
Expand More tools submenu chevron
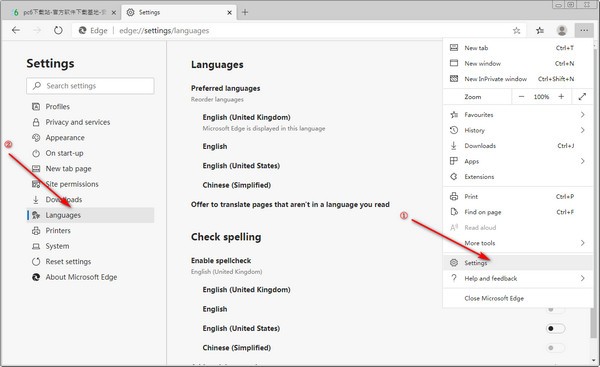point(582,243)
